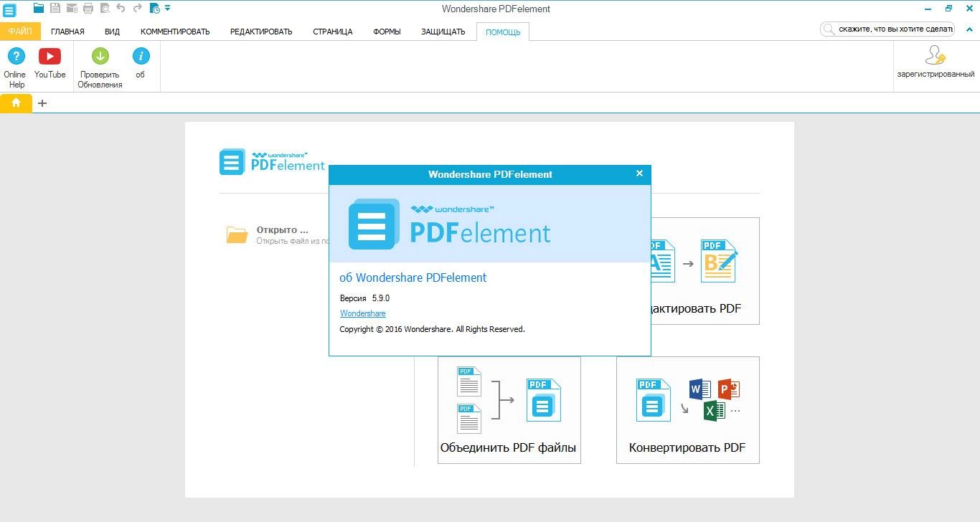This screenshot has width=980, height=522.
Task: Switch to the ВИД tab
Action: (112, 32)
